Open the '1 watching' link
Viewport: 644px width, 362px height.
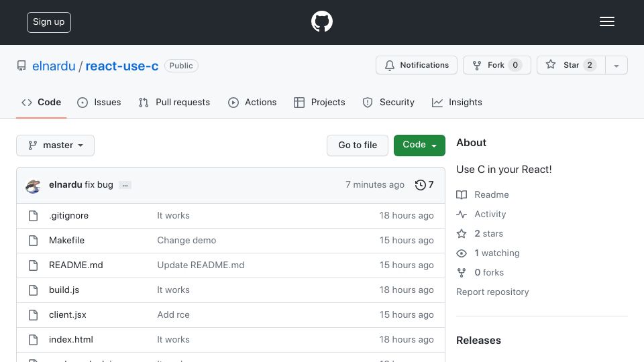point(497,253)
